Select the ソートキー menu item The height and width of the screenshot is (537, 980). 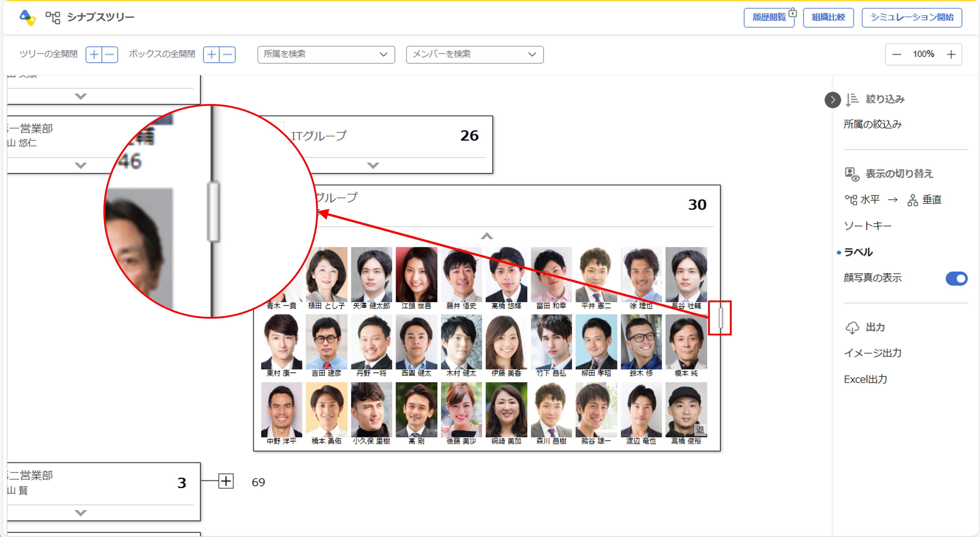867,226
